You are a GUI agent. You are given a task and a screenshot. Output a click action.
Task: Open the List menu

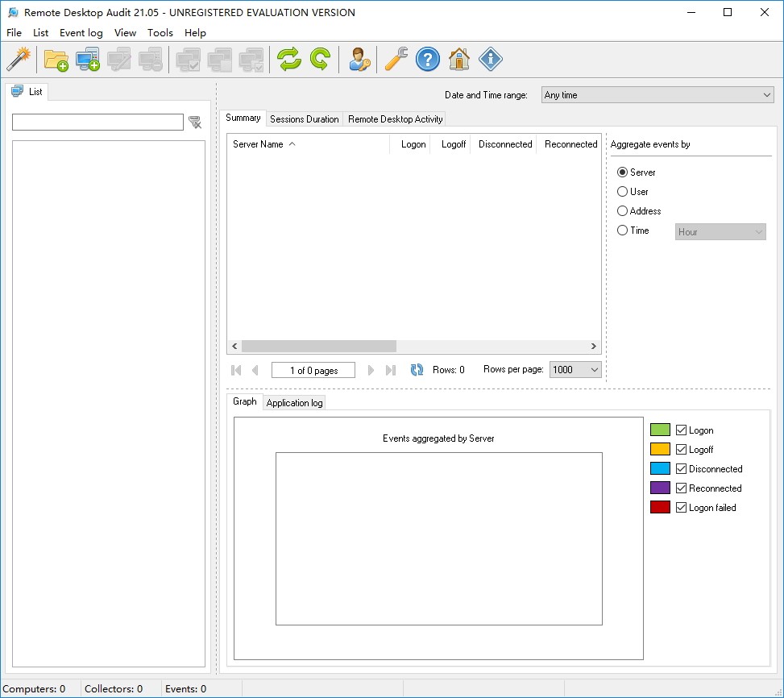[40, 32]
